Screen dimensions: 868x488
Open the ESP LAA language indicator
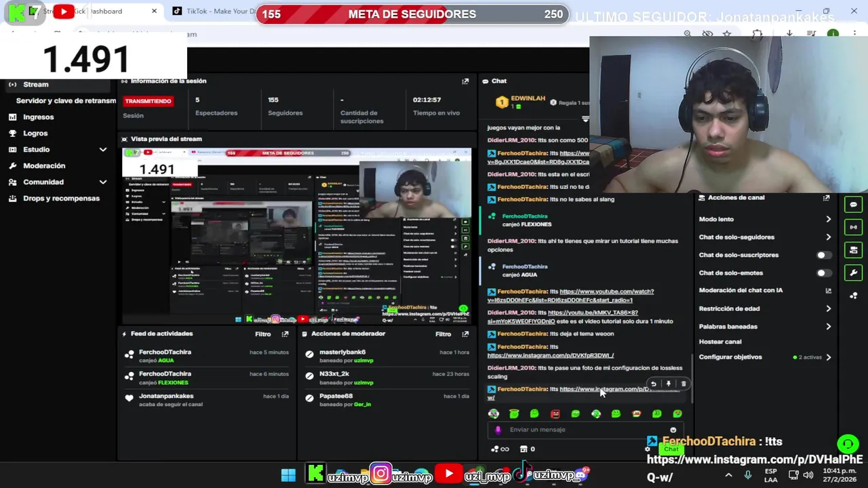771,475
